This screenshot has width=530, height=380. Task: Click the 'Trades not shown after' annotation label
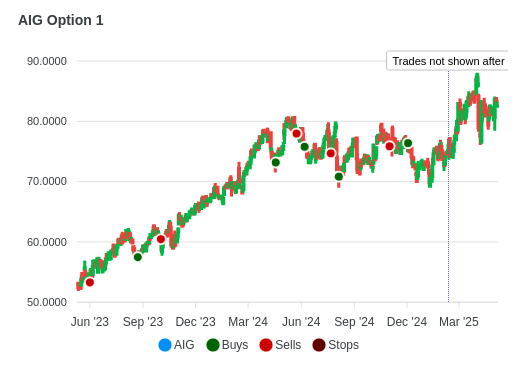(448, 61)
